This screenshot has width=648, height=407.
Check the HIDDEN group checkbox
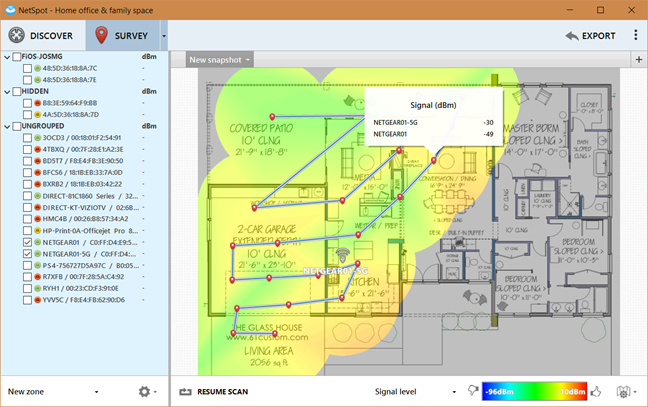coord(17,91)
